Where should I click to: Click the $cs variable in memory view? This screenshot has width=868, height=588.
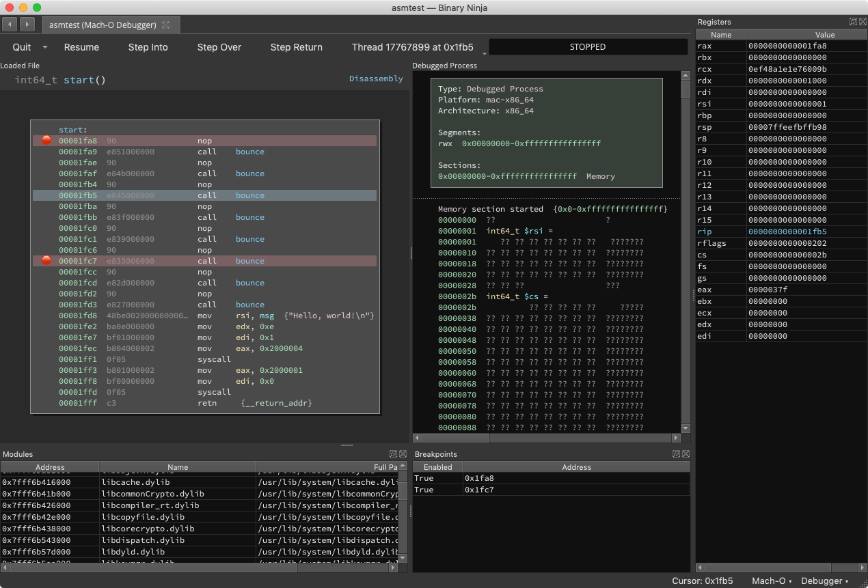[x=532, y=296]
